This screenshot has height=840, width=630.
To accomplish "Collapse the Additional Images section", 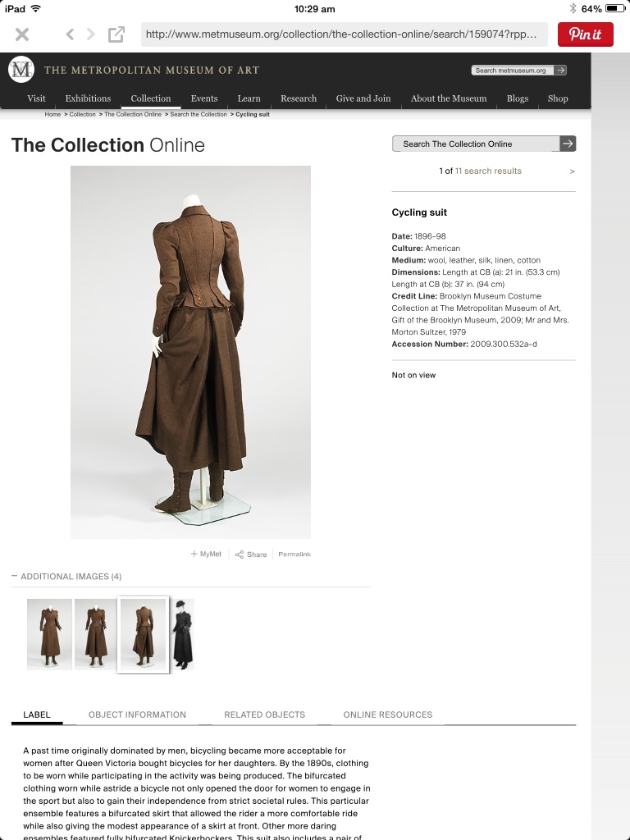I will point(15,577).
